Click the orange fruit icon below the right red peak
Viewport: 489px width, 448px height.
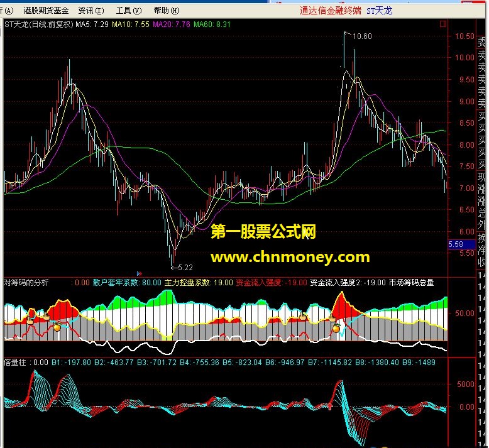(336, 328)
